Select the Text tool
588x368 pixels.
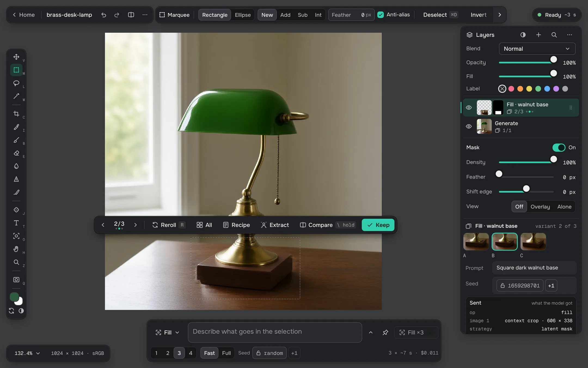pyautogui.click(x=16, y=223)
